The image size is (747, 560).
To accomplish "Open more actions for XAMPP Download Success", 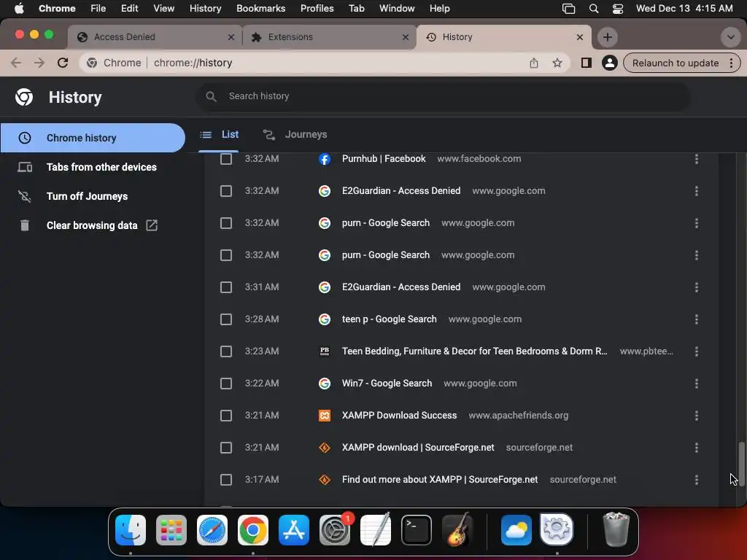I will click(697, 416).
